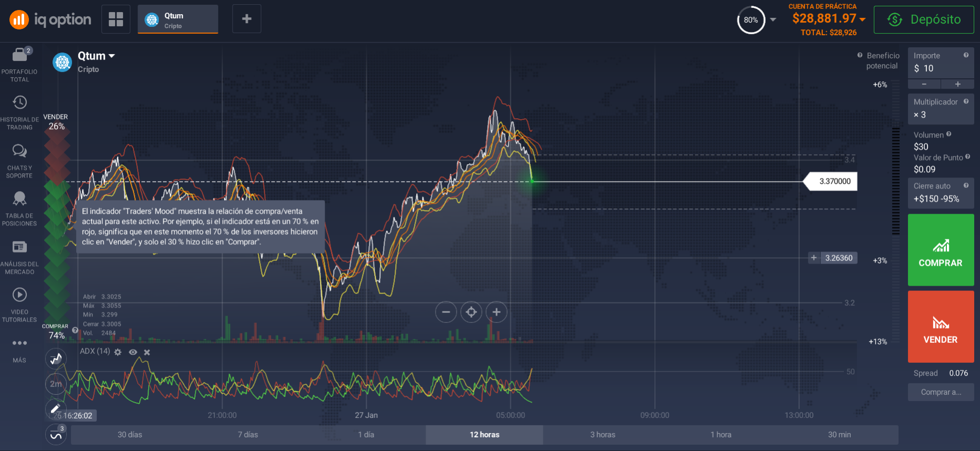
Task: Open Tabla de Posiciones leaderboard
Action: pos(19,209)
